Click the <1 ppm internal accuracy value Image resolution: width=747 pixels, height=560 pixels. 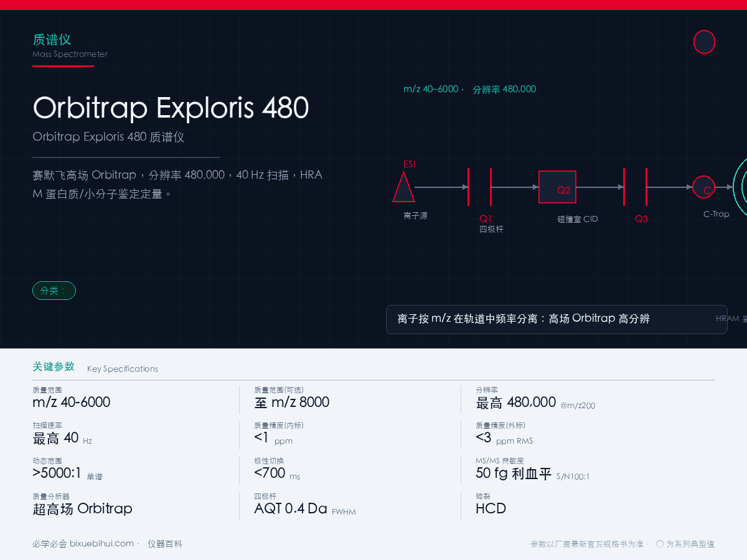(273, 438)
